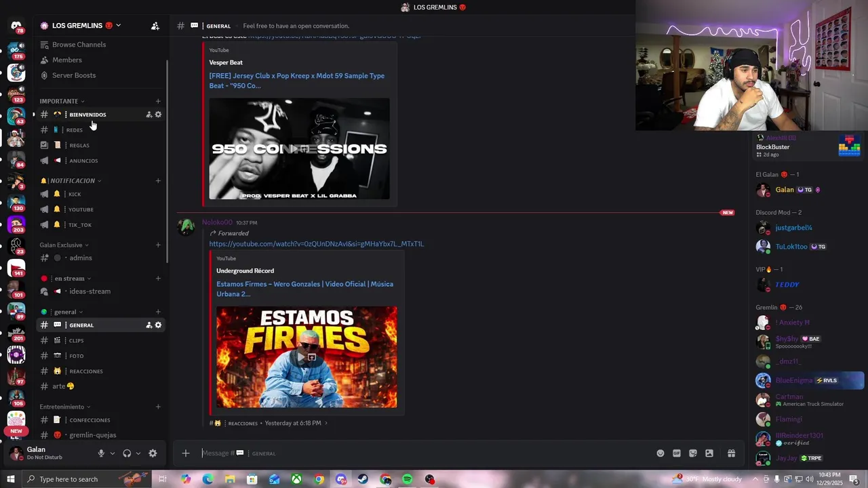The width and height of the screenshot is (868, 488).
Task: Collapse en stream category
Action: point(66,279)
